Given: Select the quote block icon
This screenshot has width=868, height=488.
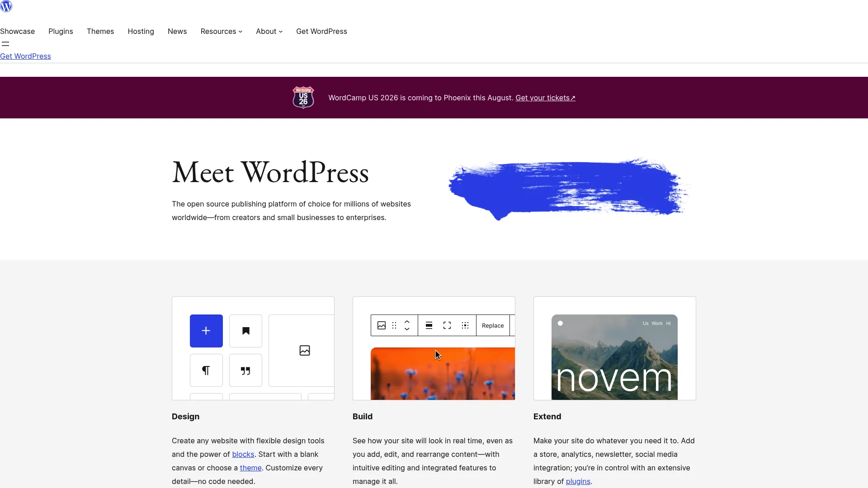Looking at the screenshot, I should pos(245,371).
